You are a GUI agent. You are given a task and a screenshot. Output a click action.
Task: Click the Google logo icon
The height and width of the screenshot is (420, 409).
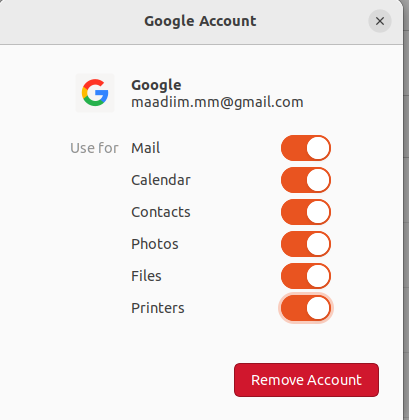[95, 93]
